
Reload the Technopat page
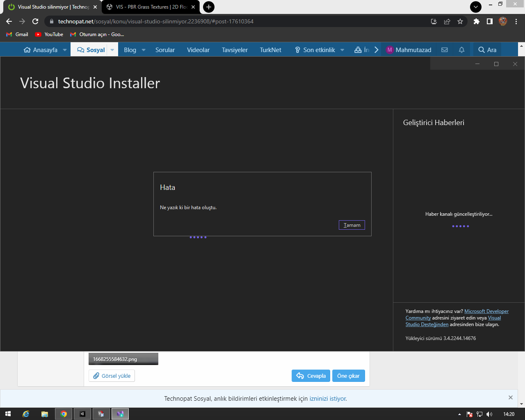35,21
